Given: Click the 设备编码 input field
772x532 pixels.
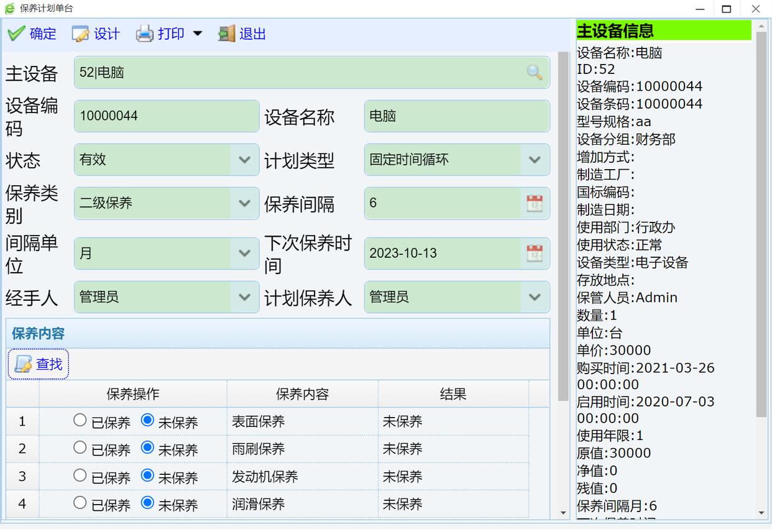Looking at the screenshot, I should coord(166,116).
